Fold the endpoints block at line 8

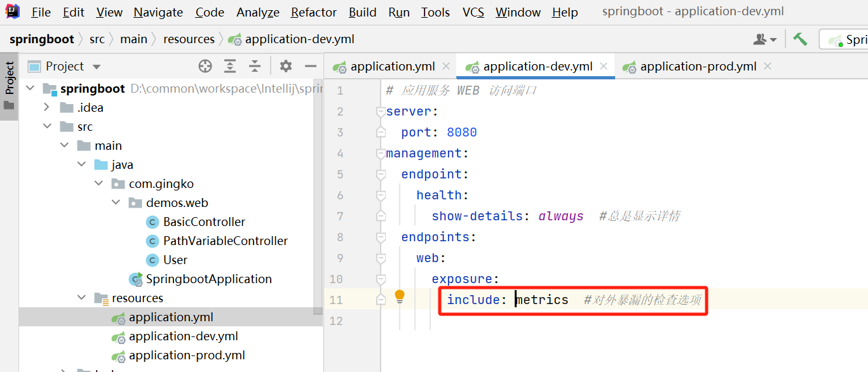pyautogui.click(x=381, y=237)
